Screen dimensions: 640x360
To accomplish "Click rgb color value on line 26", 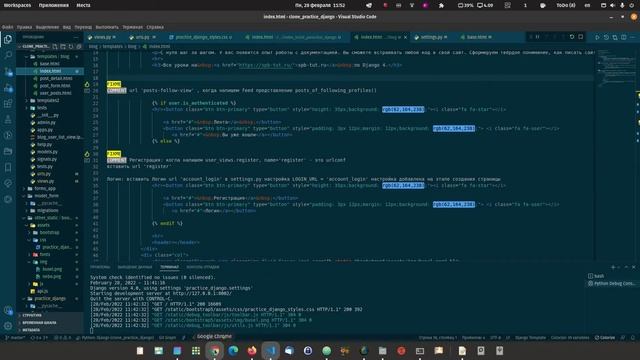I will pos(454,129).
